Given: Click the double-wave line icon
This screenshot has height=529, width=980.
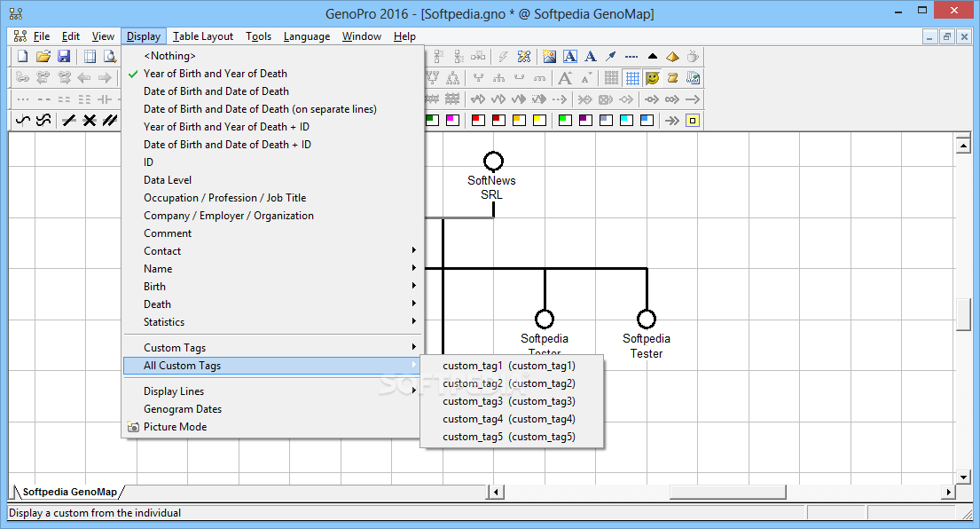Looking at the screenshot, I should [x=43, y=120].
